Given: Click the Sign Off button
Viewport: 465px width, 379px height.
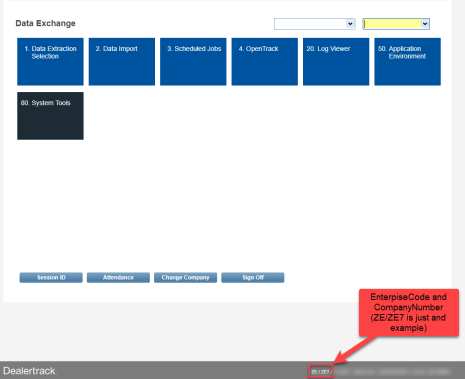Looking at the screenshot, I should 253,278.
